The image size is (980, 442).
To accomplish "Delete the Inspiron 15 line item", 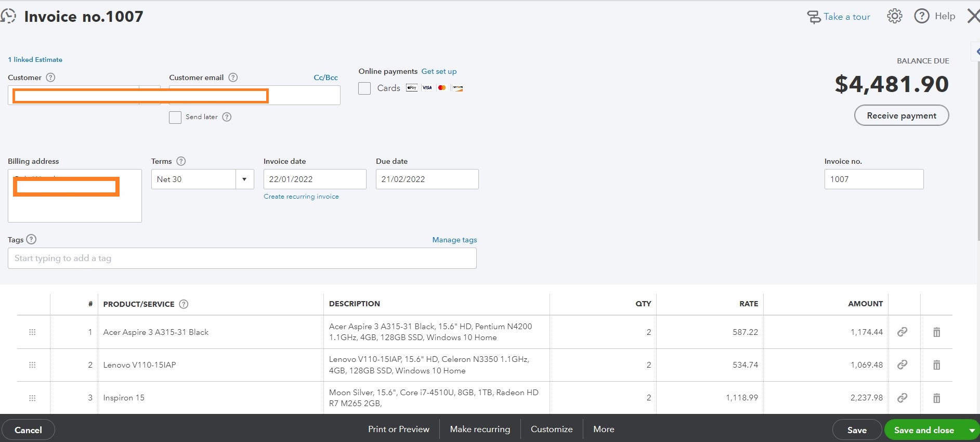I will [936, 398].
